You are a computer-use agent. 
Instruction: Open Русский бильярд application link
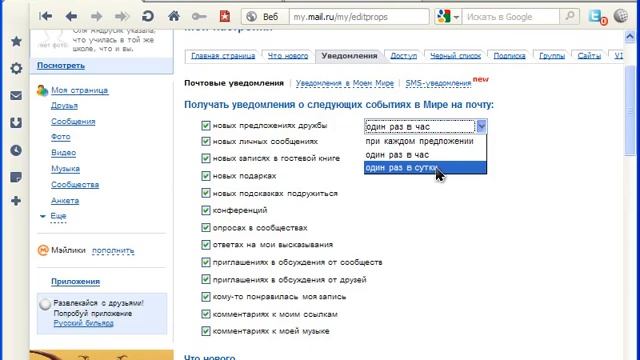(84, 323)
